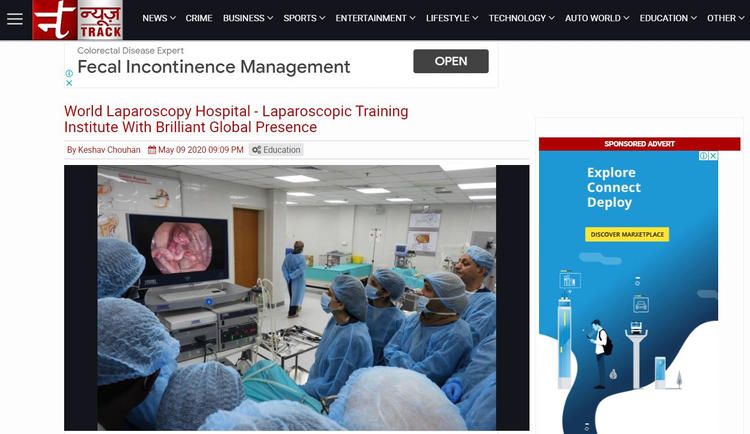
Task: Expand the Auto World dropdown menu
Action: point(597,18)
